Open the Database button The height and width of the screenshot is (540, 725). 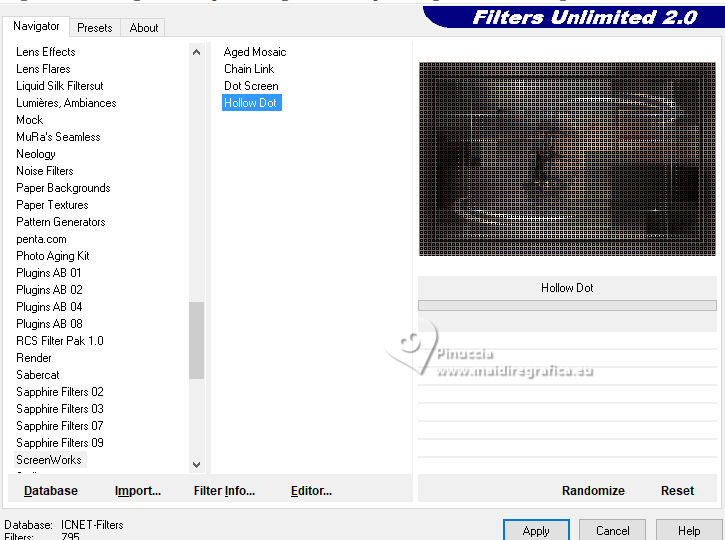51,491
